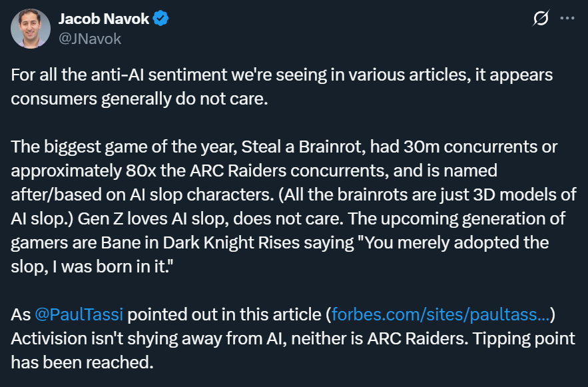Open the @PaulTassi mention
The image size is (588, 387).
pos(79,314)
